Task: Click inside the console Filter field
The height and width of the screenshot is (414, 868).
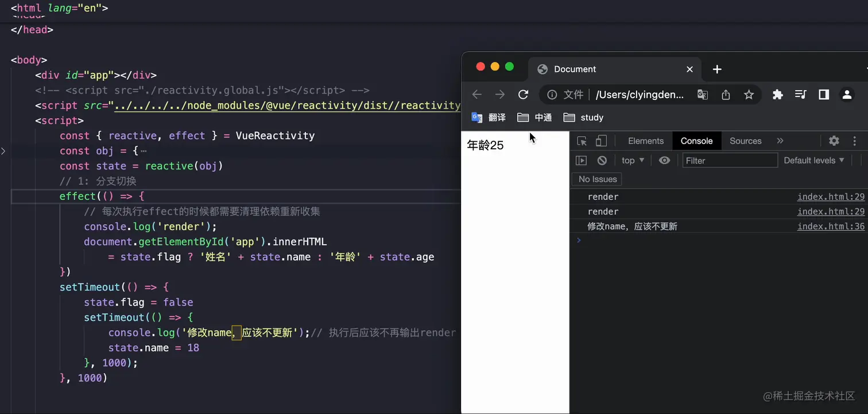Action: [729, 161]
